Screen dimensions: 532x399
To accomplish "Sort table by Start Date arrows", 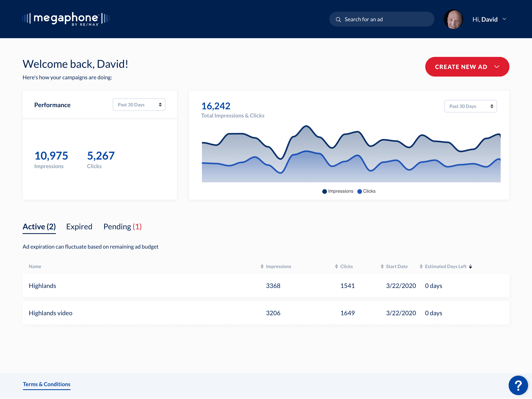I will tap(382, 266).
